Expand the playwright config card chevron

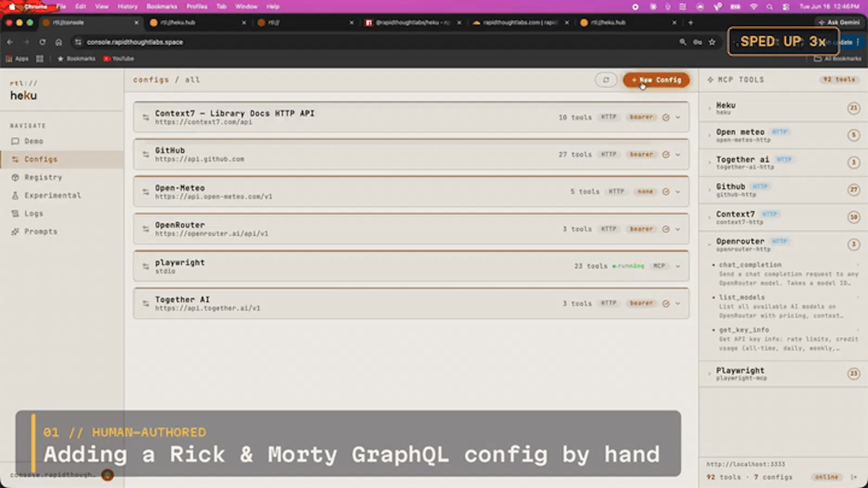click(678, 266)
